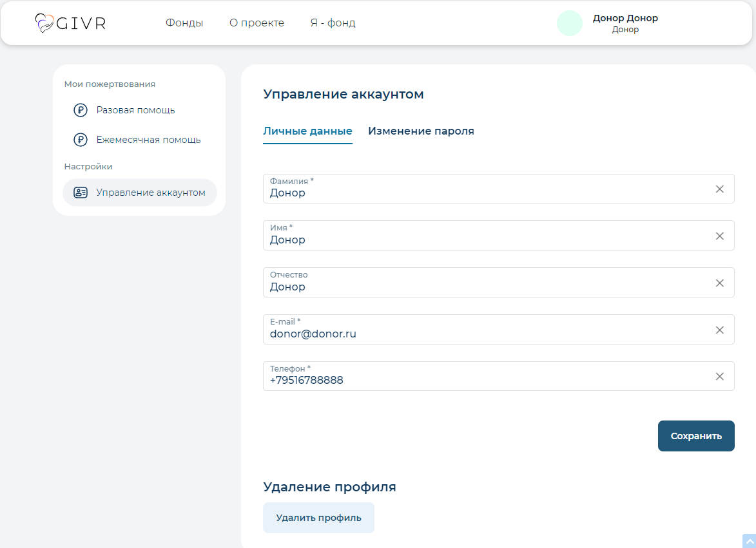This screenshot has width=756, height=548.
Task: Click the ruble icon beside Разовая помощь
Action: click(81, 110)
